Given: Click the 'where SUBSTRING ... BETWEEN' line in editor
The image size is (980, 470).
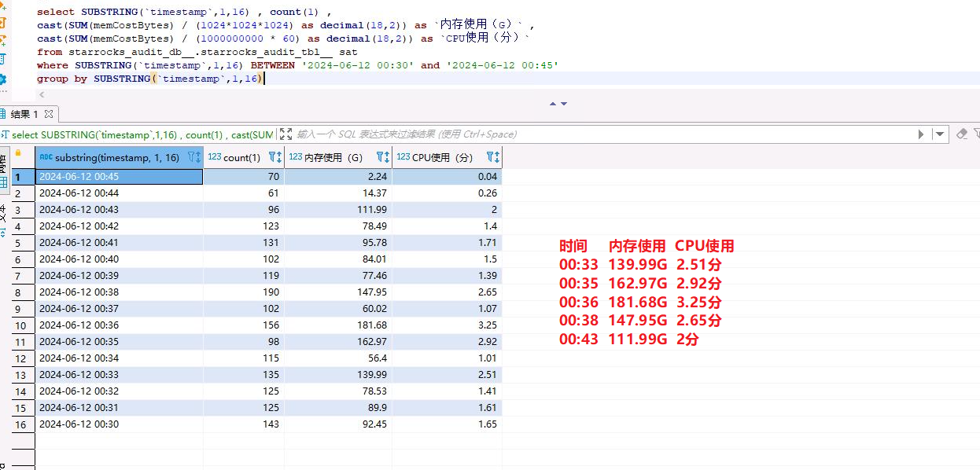Looking at the screenshot, I should click(297, 65).
